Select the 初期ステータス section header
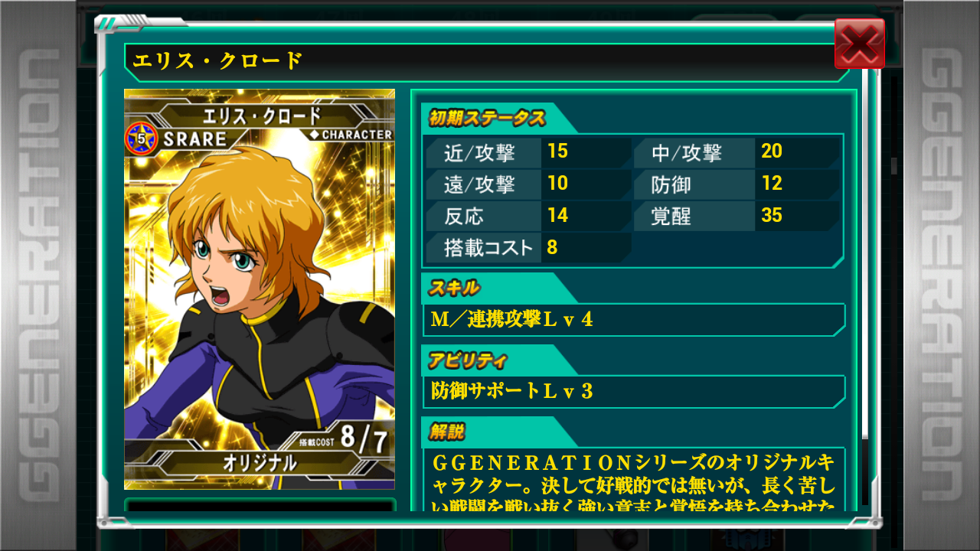Screen dimensions: 980x551 click(x=488, y=119)
